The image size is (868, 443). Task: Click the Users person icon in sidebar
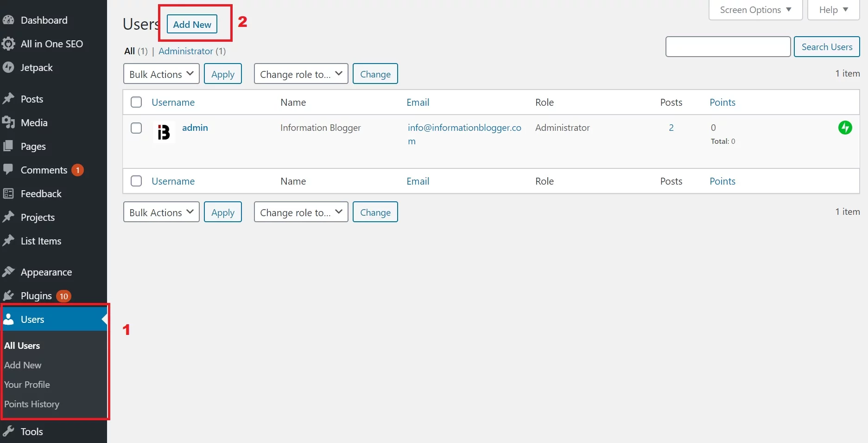coord(8,319)
